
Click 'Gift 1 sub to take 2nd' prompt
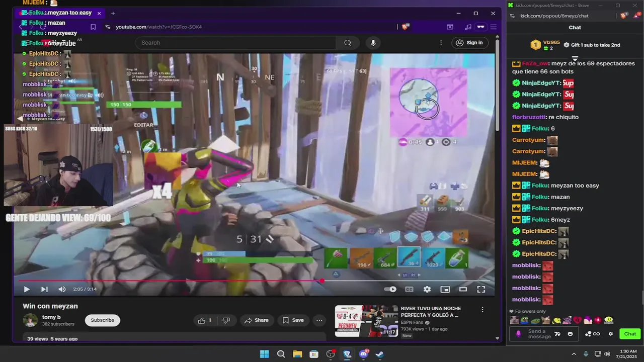(x=592, y=45)
